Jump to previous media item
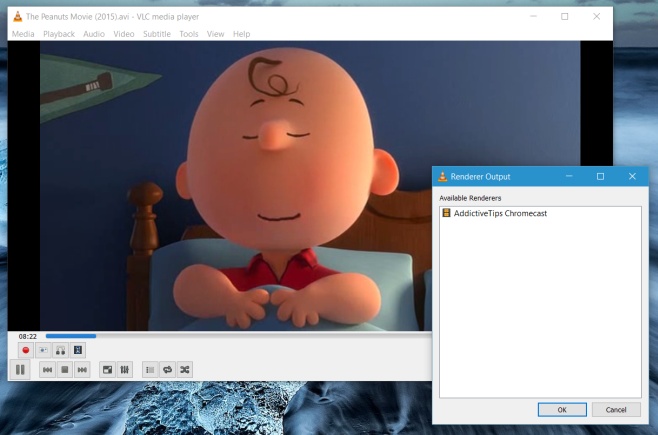The height and width of the screenshot is (435, 658). (47, 370)
